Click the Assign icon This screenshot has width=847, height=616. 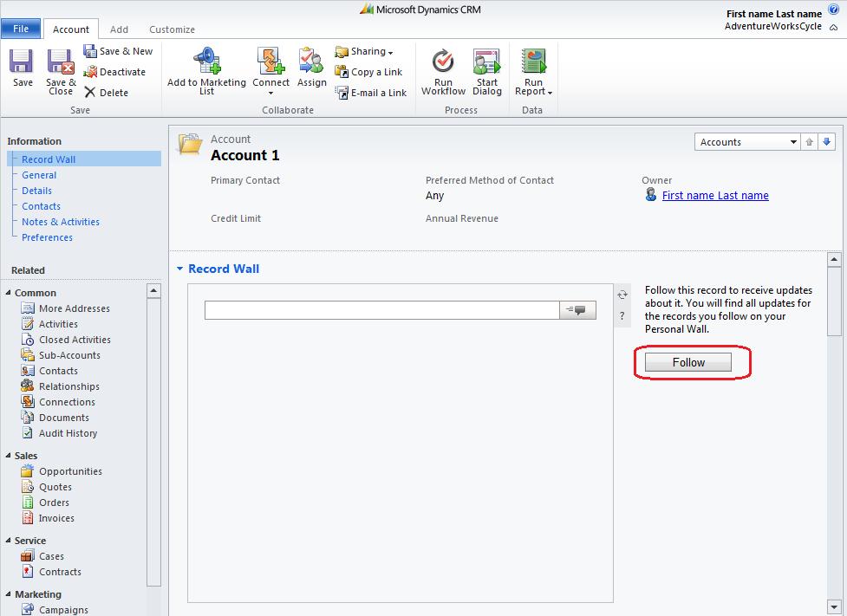pos(311,62)
